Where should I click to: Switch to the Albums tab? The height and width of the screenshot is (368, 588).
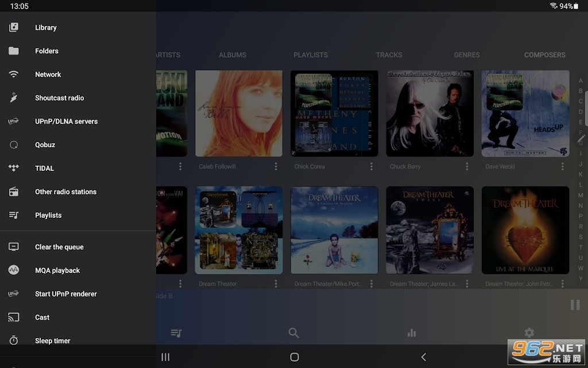(232, 55)
